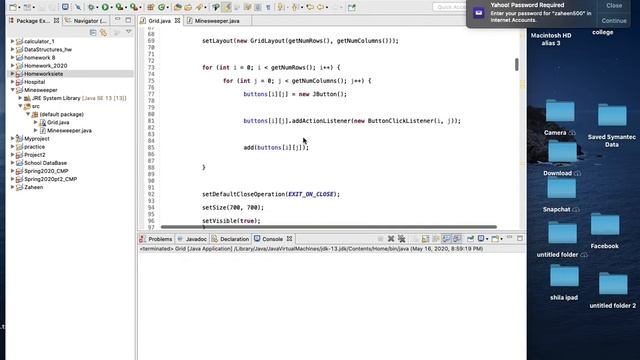Screen dimensions: 640x360
Task: Click Collapse All icon in Package Explorer
Action: tap(93, 33)
